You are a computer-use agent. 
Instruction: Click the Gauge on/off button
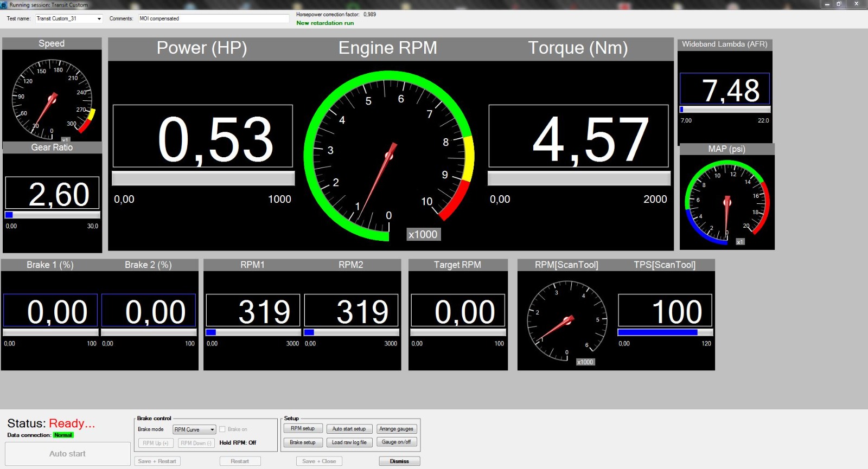397,442
